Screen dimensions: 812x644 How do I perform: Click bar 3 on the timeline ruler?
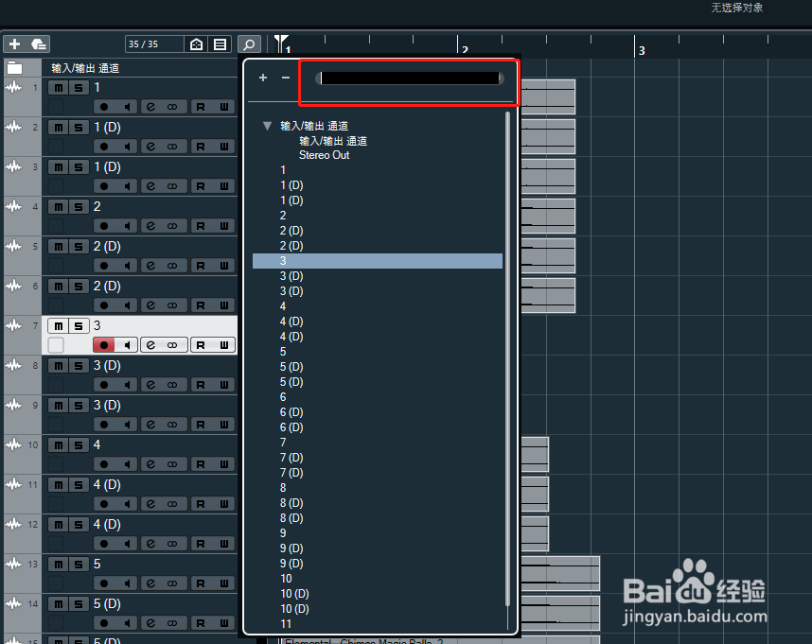(x=642, y=50)
